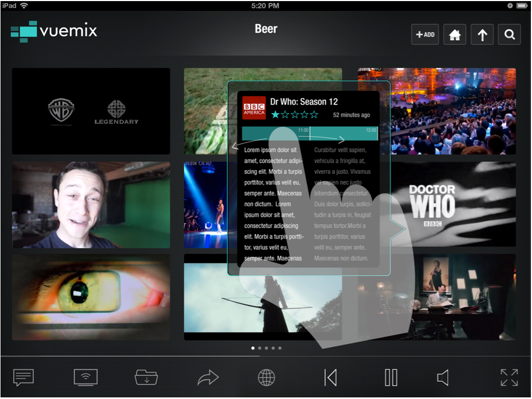Tap the teal program timeline bar
Viewport: 532px width, 399px height.
coord(310,134)
